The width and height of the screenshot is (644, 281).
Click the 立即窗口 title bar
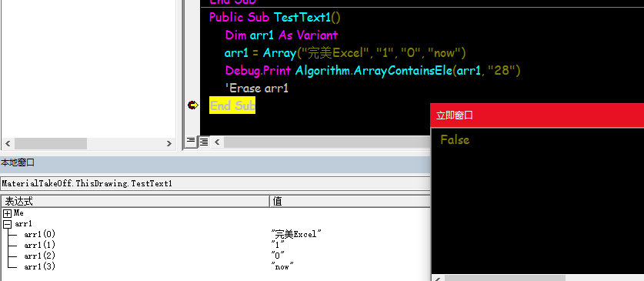click(537, 115)
